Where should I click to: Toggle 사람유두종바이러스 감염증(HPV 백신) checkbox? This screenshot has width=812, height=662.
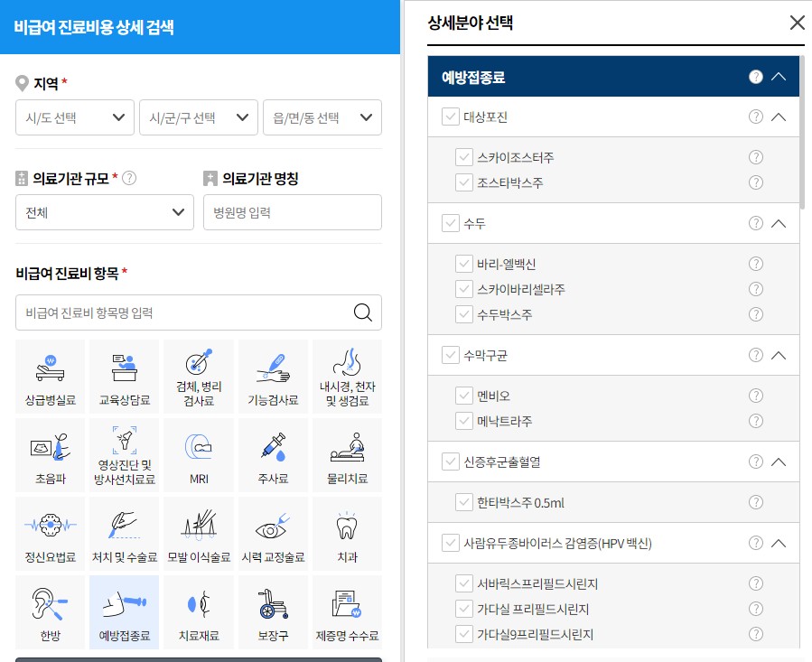(x=451, y=543)
